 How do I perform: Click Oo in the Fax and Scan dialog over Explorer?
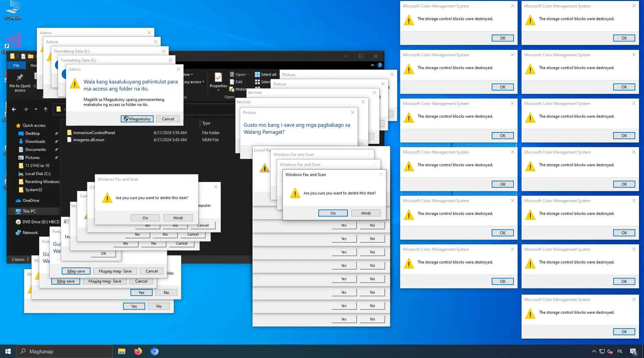(145, 218)
